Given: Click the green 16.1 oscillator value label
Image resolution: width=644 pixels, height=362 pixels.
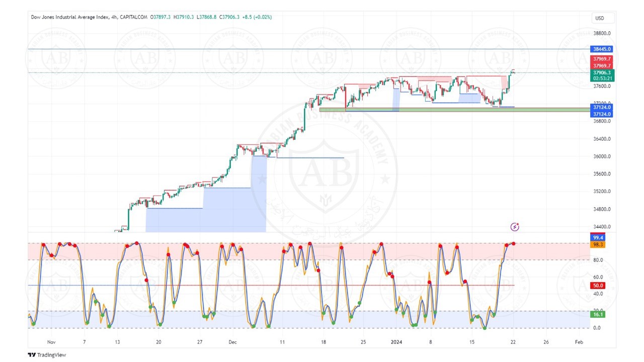Looking at the screenshot, I should click(598, 314).
